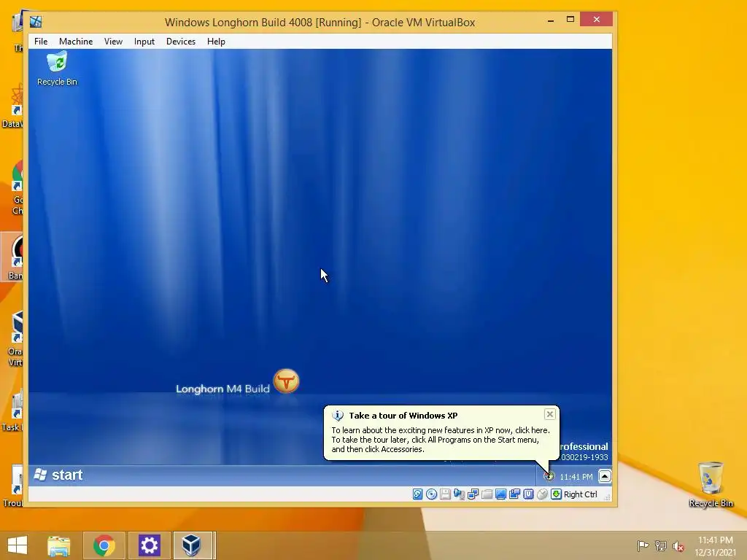
Task: Open the Devices menu
Action: tap(181, 42)
